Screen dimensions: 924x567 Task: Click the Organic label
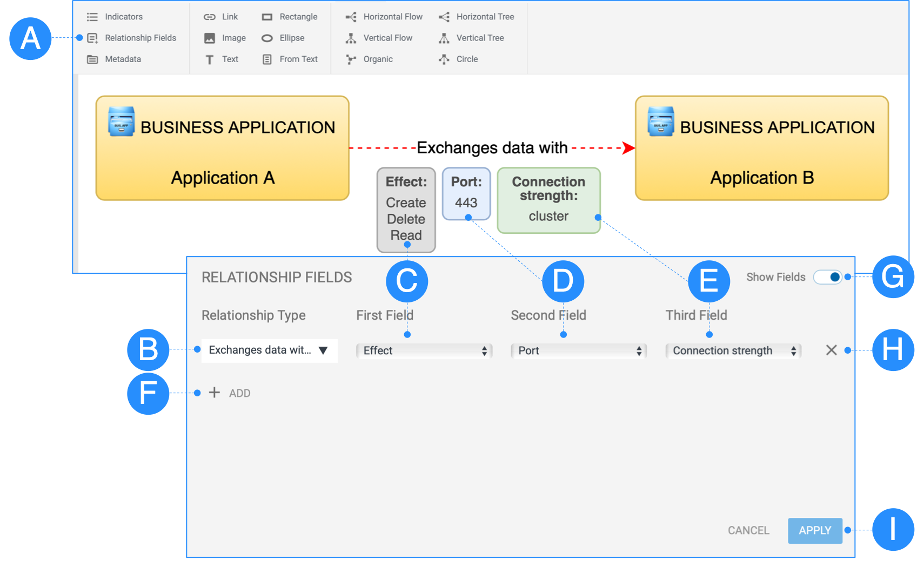(x=378, y=59)
